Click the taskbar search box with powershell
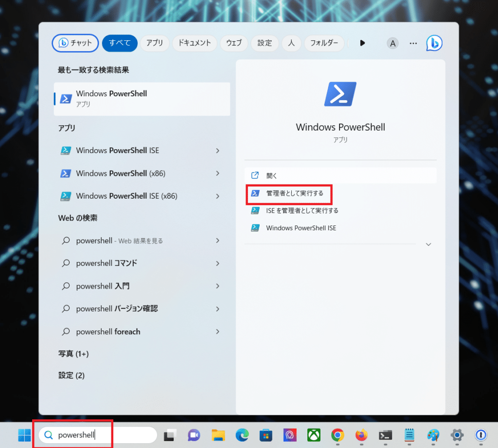The width and height of the screenshot is (498, 448). point(98,435)
